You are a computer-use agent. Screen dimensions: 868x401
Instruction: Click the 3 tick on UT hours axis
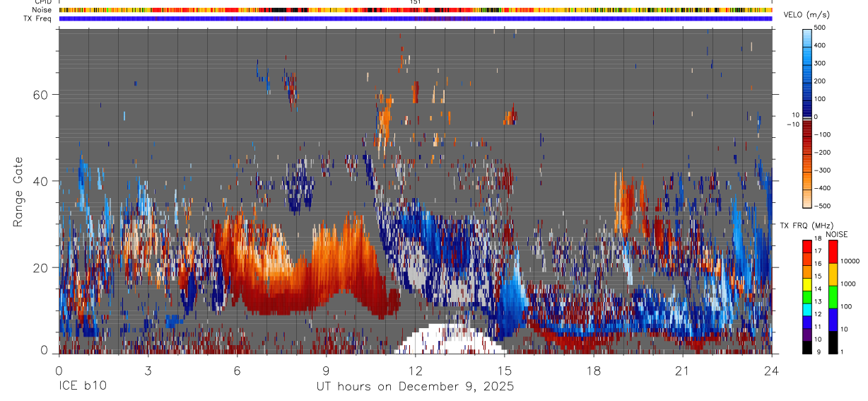point(148,371)
